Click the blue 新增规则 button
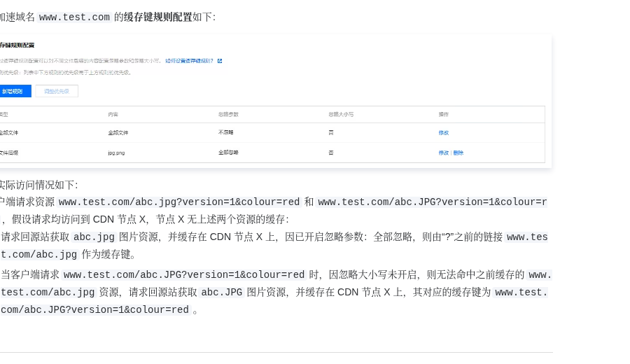The image size is (630, 364). click(15, 91)
